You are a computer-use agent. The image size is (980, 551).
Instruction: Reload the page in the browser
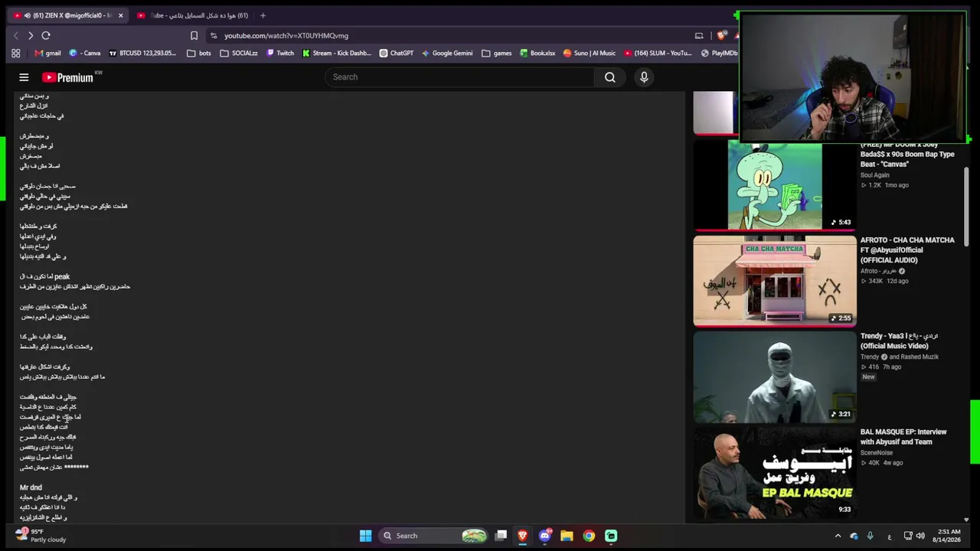point(46,35)
